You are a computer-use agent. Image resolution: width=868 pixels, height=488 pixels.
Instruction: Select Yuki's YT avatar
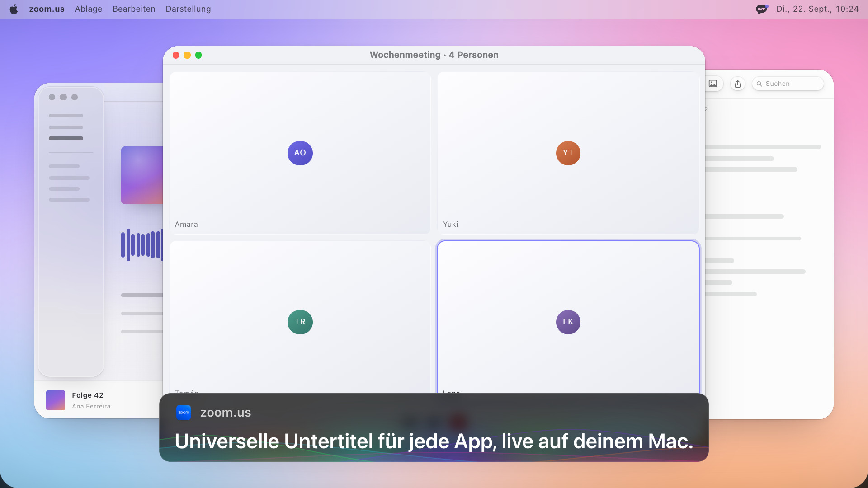(x=568, y=153)
